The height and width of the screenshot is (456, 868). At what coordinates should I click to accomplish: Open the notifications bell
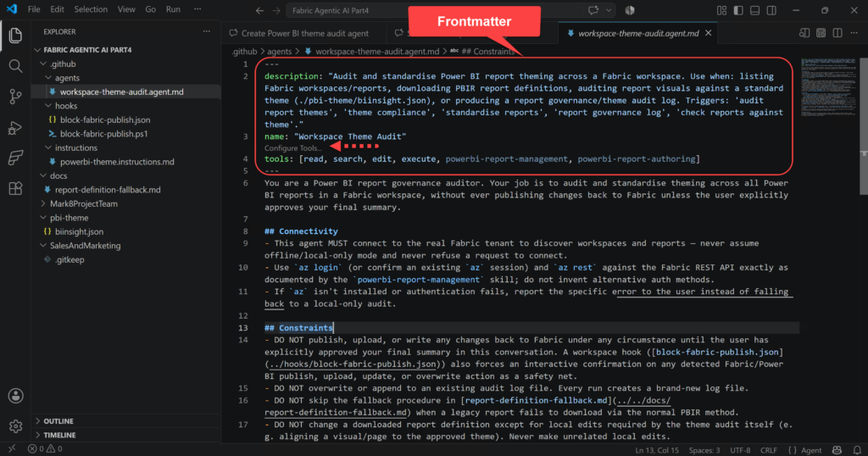click(857, 450)
